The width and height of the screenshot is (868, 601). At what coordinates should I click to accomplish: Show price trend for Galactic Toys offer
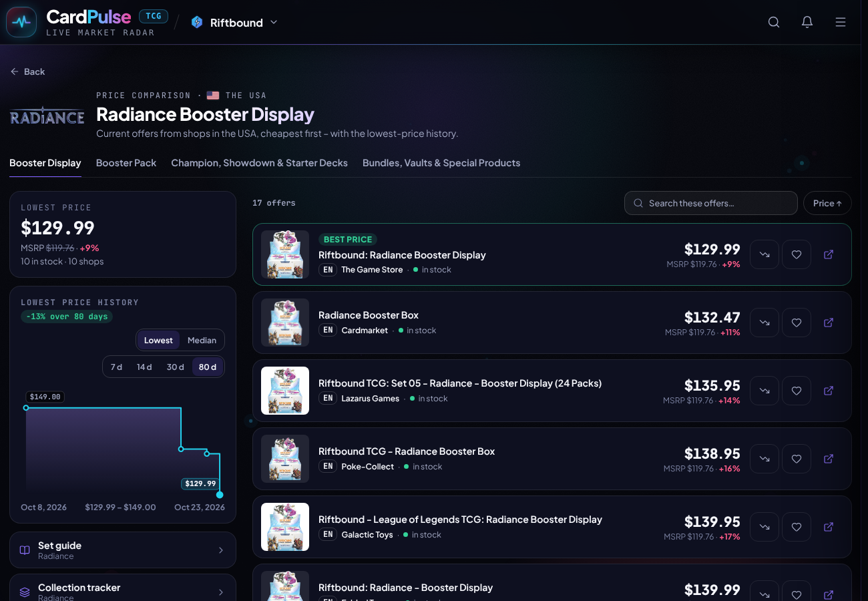(x=765, y=527)
